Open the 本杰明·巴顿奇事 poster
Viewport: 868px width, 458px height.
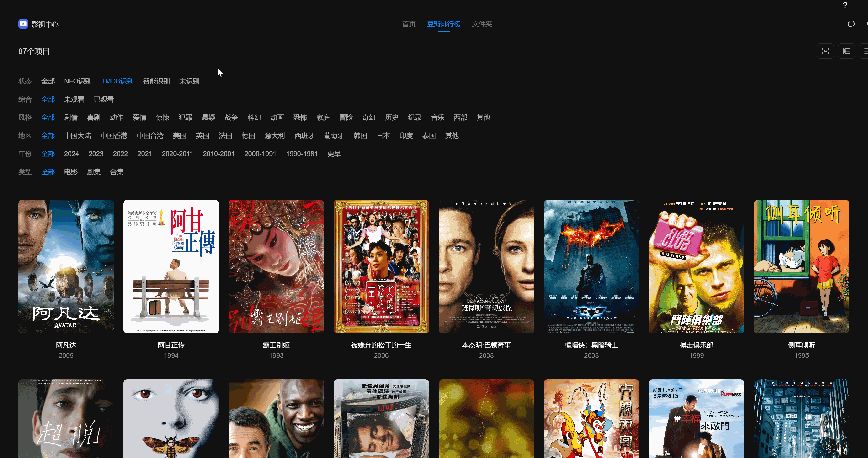(x=486, y=266)
